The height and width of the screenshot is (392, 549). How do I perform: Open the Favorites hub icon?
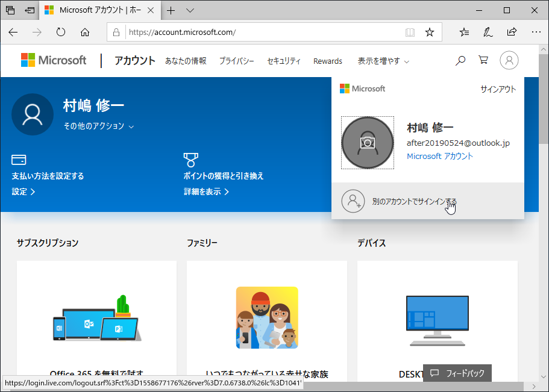click(464, 33)
